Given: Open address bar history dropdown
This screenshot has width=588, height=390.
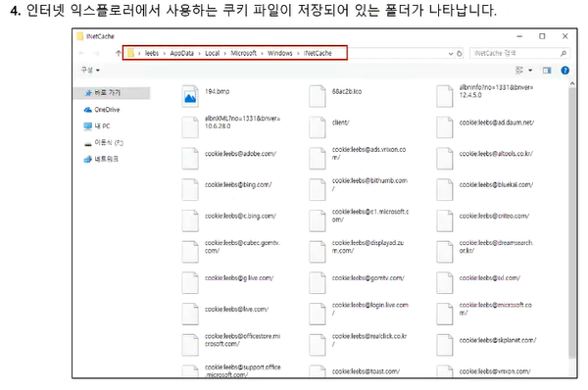Looking at the screenshot, I should [451, 54].
